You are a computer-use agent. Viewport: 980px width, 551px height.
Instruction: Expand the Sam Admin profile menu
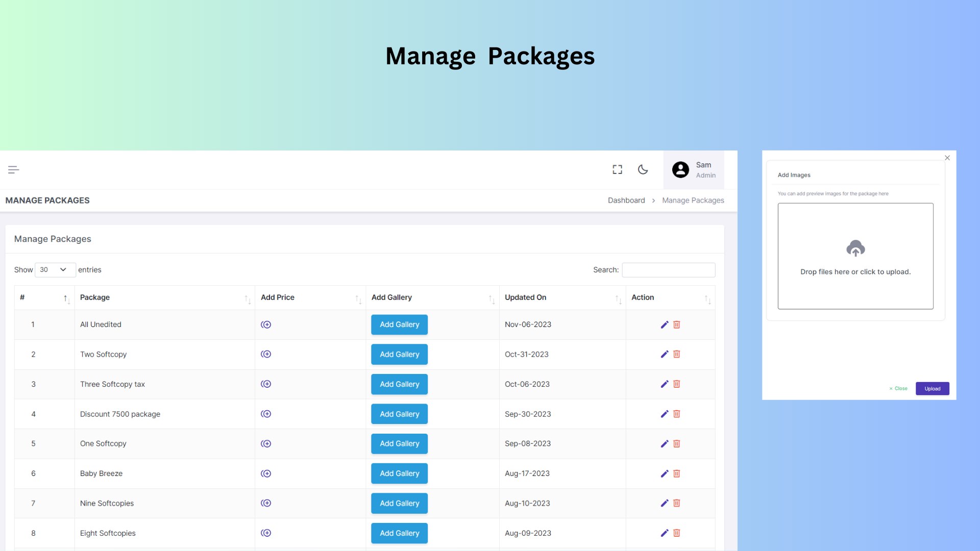coord(694,169)
